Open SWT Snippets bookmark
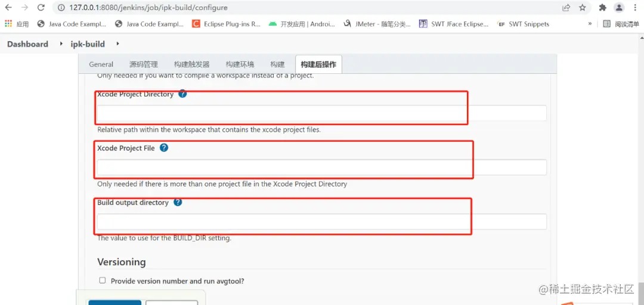This screenshot has height=305, width=644. click(523, 24)
